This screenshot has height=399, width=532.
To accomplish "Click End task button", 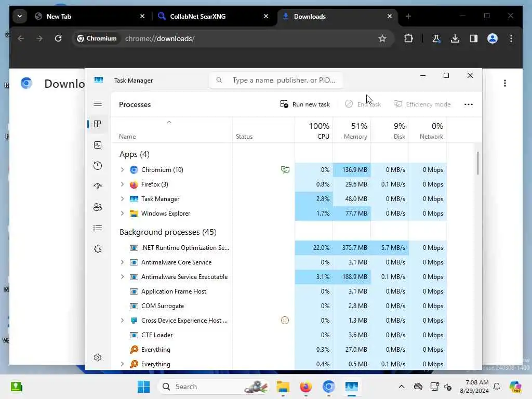I will tap(363, 104).
